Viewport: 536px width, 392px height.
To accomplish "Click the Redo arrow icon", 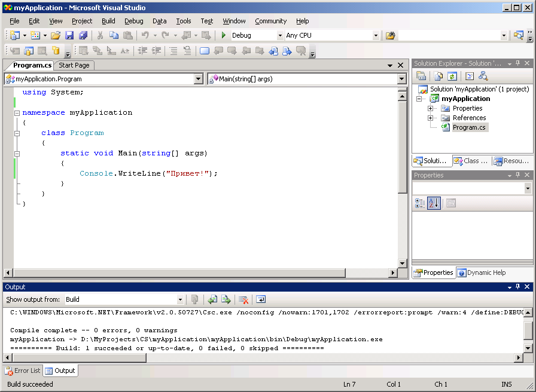I will pyautogui.click(x=166, y=35).
